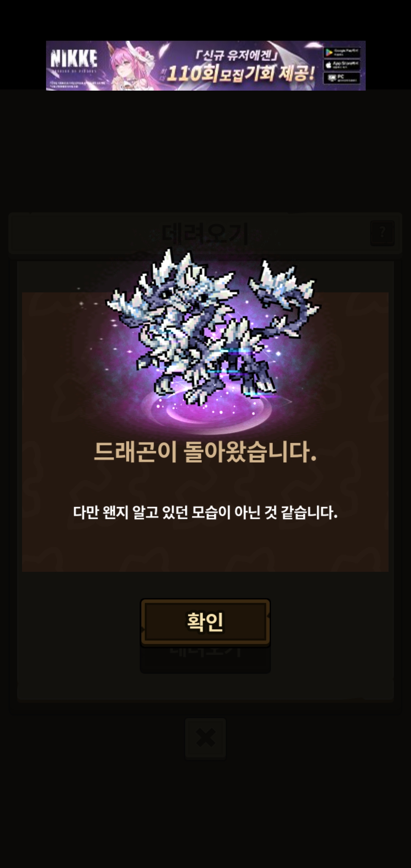Click the NIKKE logo in the banner
Image resolution: width=411 pixels, height=868 pixels.
pyautogui.click(x=74, y=59)
